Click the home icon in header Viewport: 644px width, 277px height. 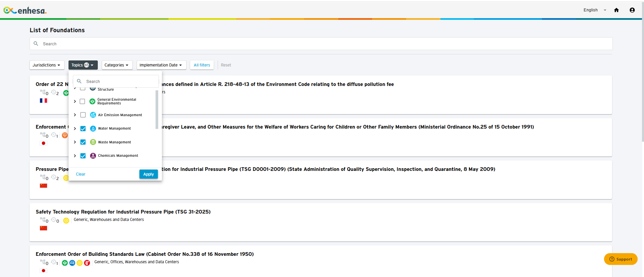coord(616,10)
